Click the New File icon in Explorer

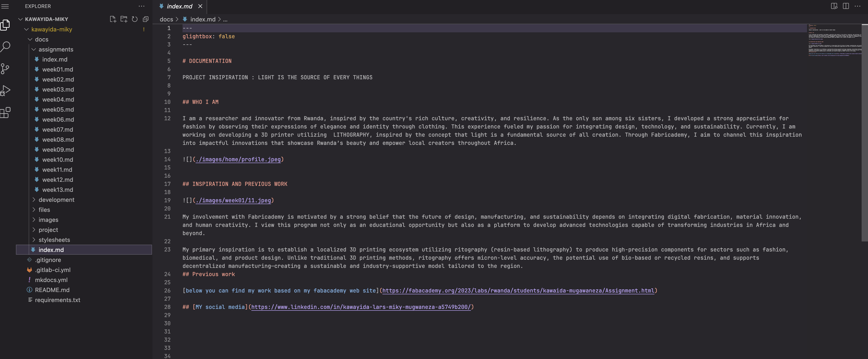113,19
